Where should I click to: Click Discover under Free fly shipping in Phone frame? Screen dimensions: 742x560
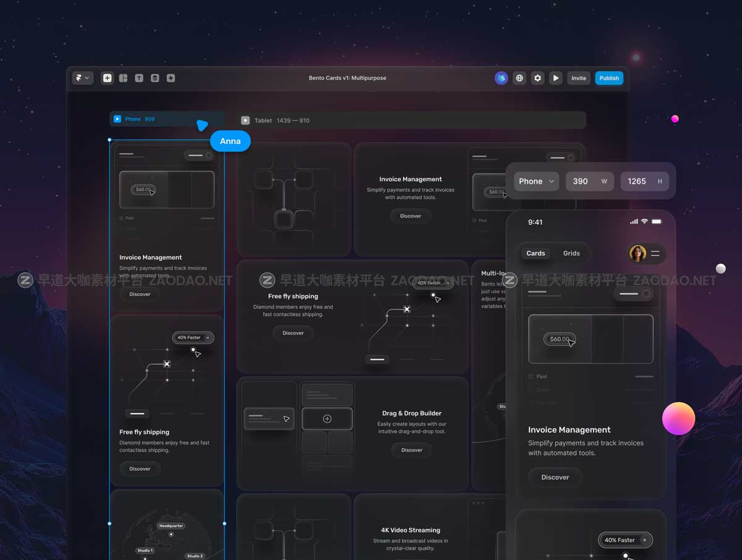[x=140, y=469]
